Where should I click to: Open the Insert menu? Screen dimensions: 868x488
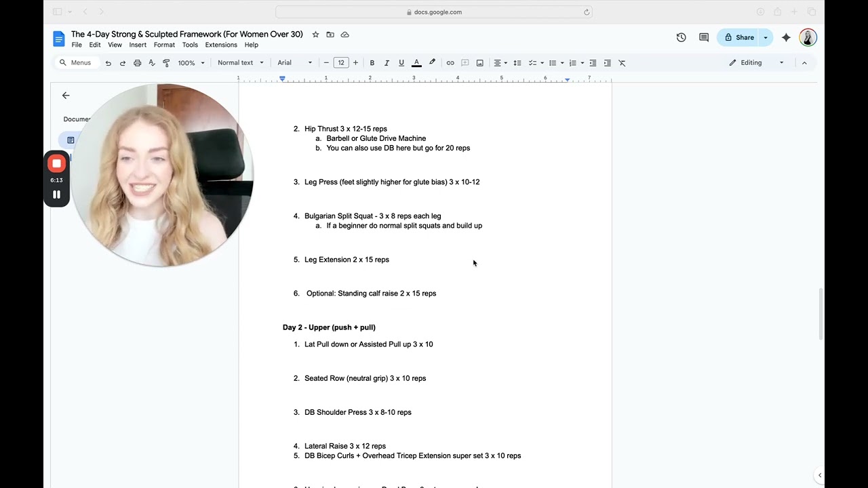click(x=138, y=45)
